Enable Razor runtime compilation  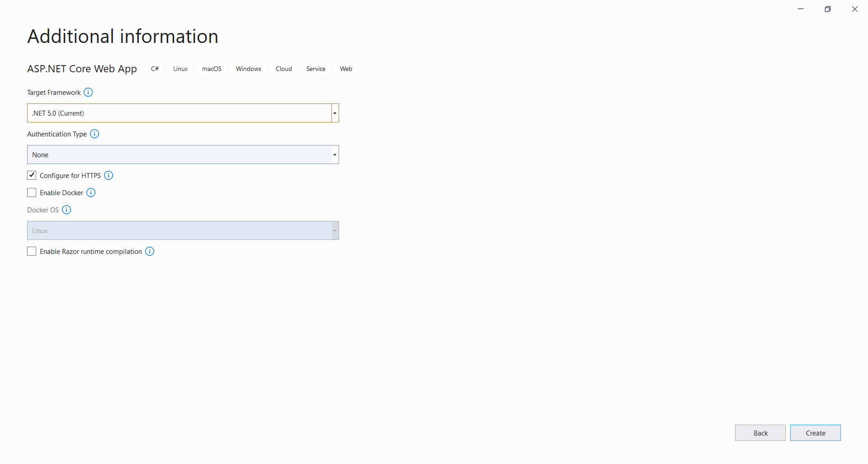(31, 251)
